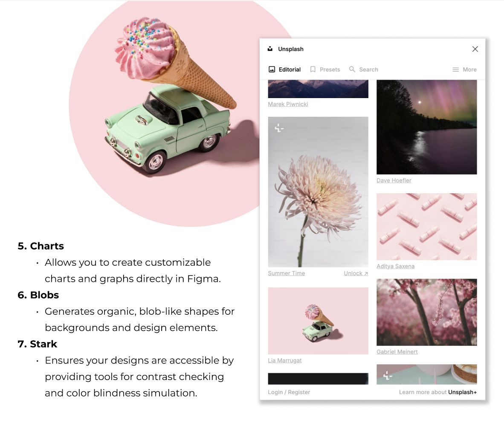Open Dave Hoefler's author link
Screen dimensions: 504x441
coord(394,180)
